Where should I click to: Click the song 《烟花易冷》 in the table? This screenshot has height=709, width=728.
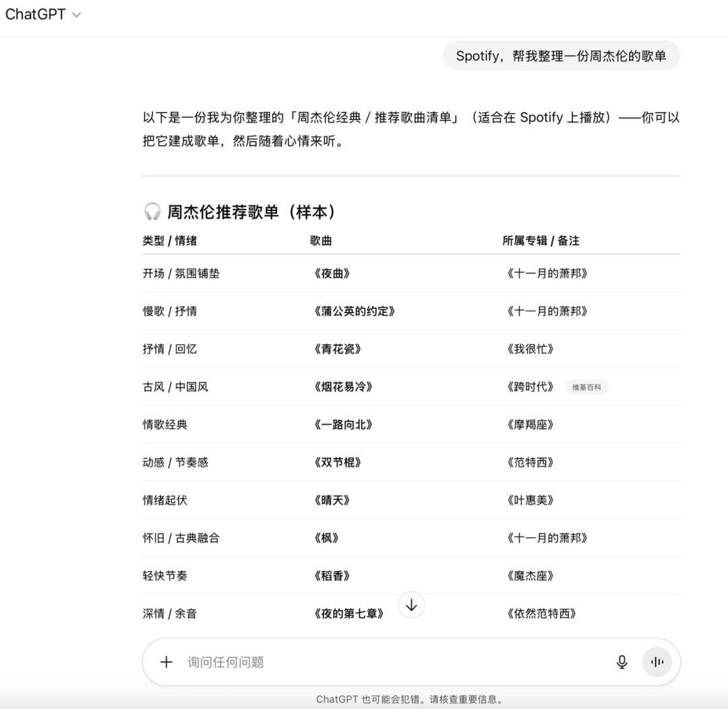(x=343, y=387)
